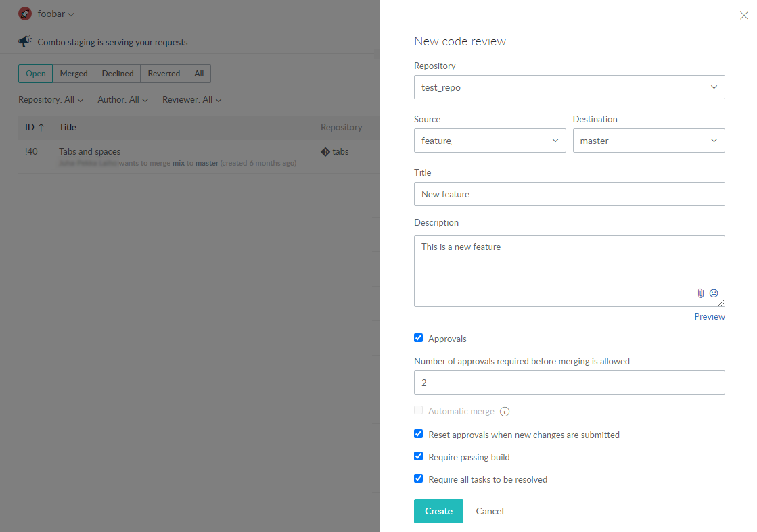This screenshot has width=757, height=532.
Task: Select the Declined tab
Action: 117,73
